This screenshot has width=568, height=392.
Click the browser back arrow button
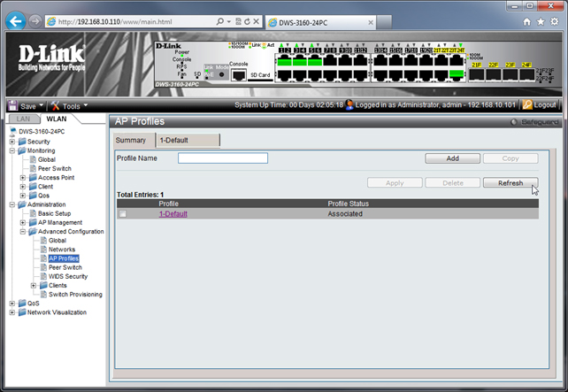[x=16, y=20]
